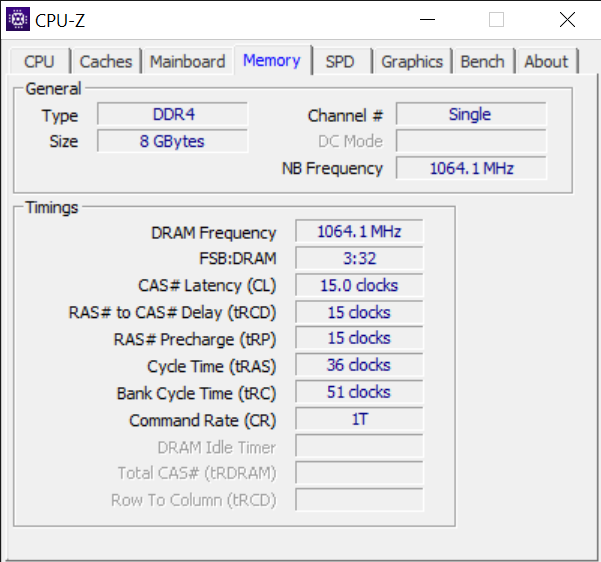The image size is (601, 562).
Task: Click the CAS# Latency value 15.0 clocks
Action: point(359,285)
